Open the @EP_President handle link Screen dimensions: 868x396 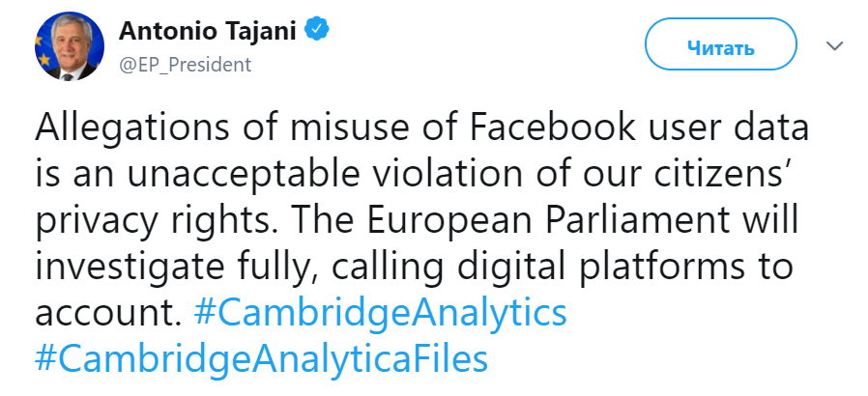(x=185, y=65)
